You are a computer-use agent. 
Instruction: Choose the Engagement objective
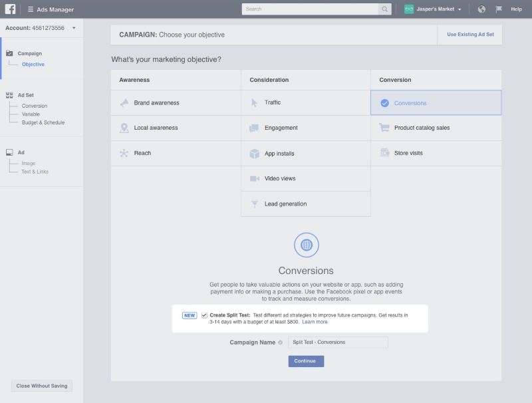tap(306, 128)
